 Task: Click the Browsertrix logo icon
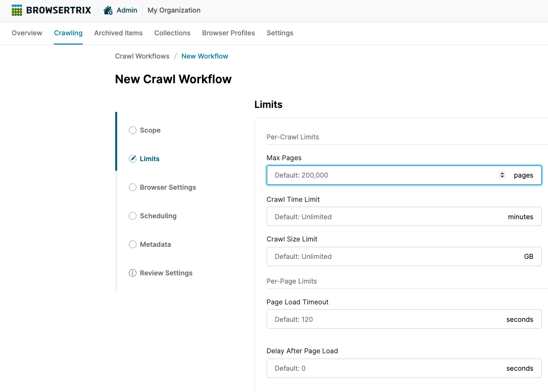[17, 10]
